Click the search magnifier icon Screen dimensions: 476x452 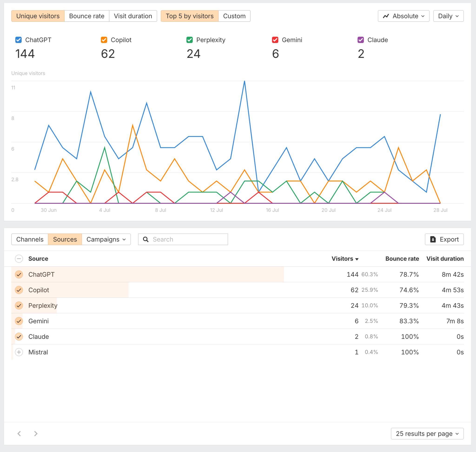pos(146,239)
